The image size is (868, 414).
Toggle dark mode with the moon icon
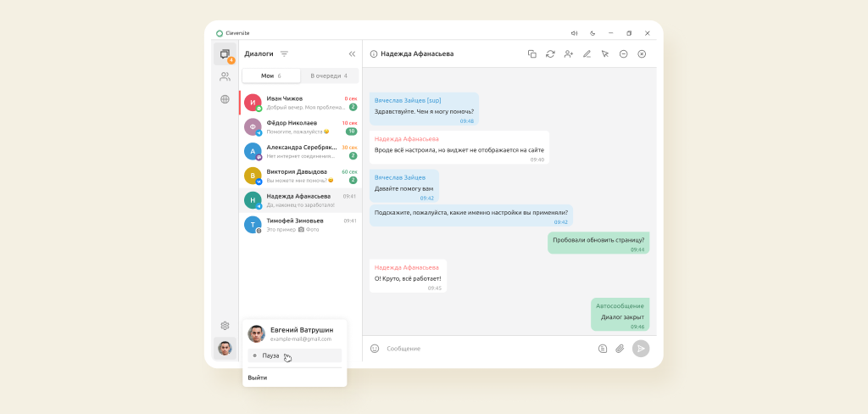[x=593, y=33]
